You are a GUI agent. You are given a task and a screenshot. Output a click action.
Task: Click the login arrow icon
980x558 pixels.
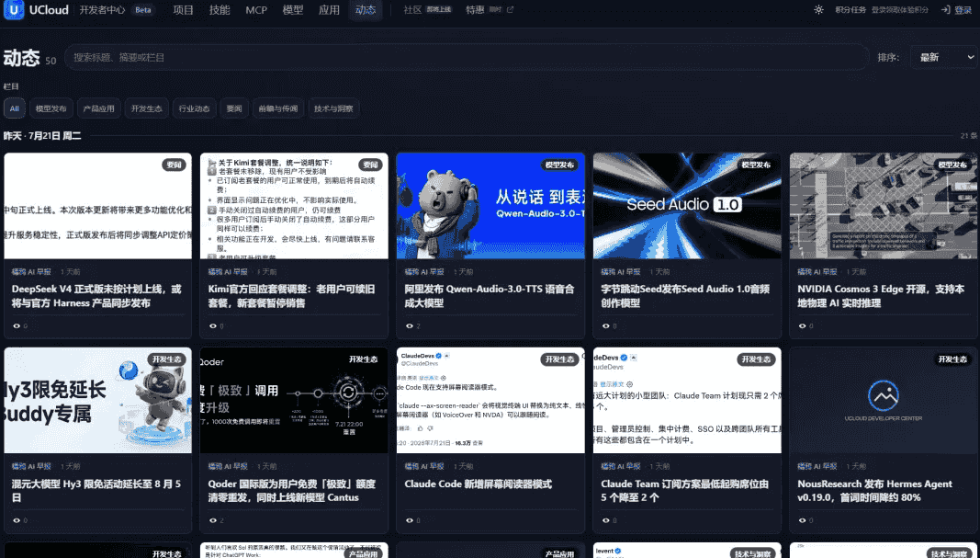coord(946,10)
